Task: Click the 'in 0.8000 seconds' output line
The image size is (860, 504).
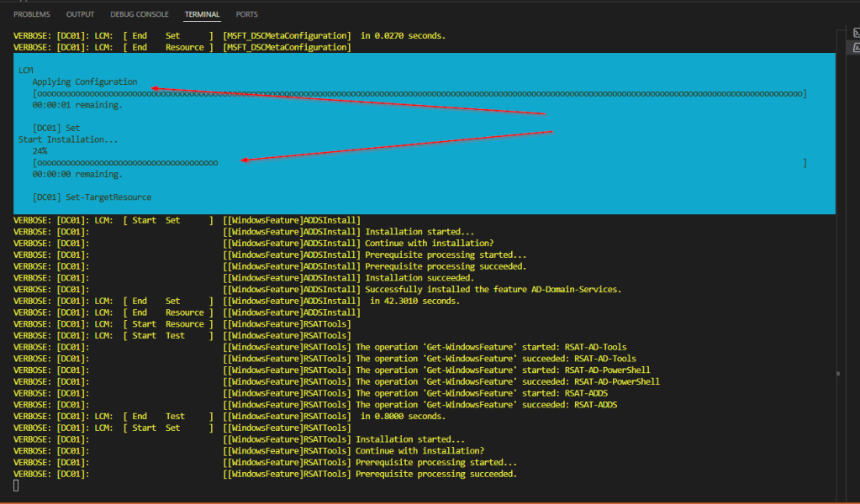Action: point(404,416)
